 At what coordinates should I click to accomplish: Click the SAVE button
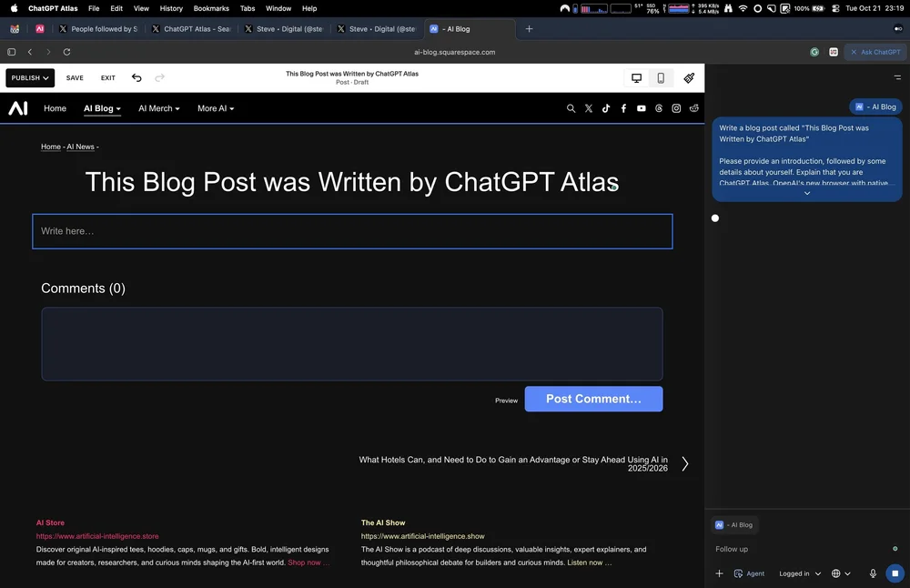75,77
